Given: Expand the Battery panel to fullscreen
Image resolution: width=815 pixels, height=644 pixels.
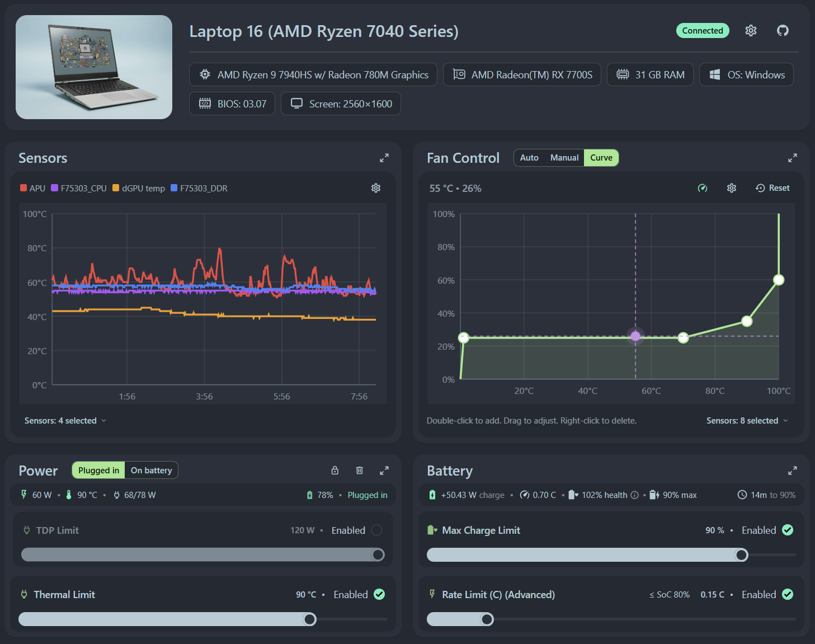Looking at the screenshot, I should pos(792,471).
